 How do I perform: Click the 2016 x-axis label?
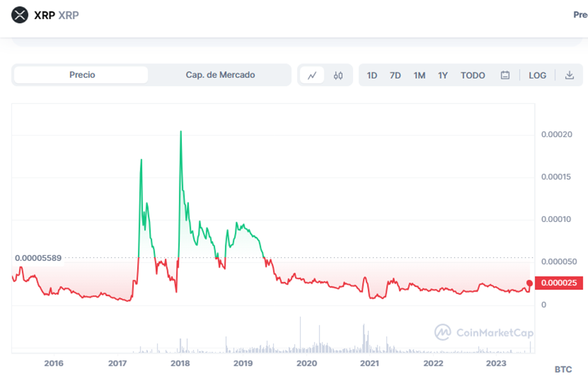coord(54,363)
